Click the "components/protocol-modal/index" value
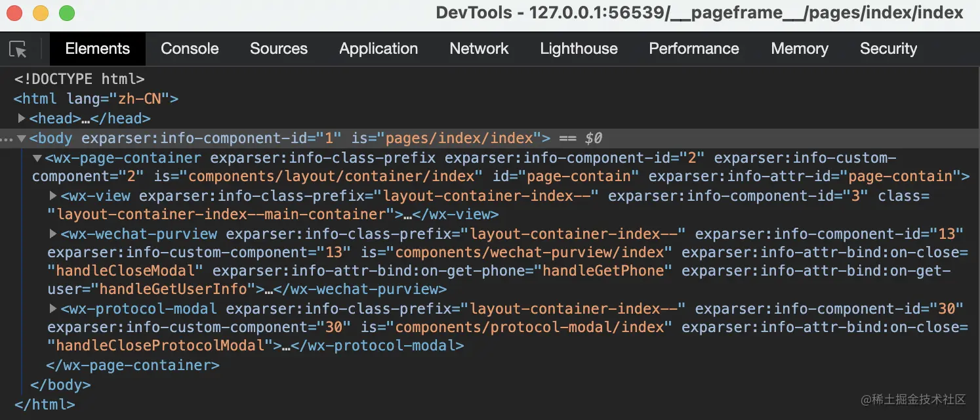The width and height of the screenshot is (980, 420). point(531,327)
